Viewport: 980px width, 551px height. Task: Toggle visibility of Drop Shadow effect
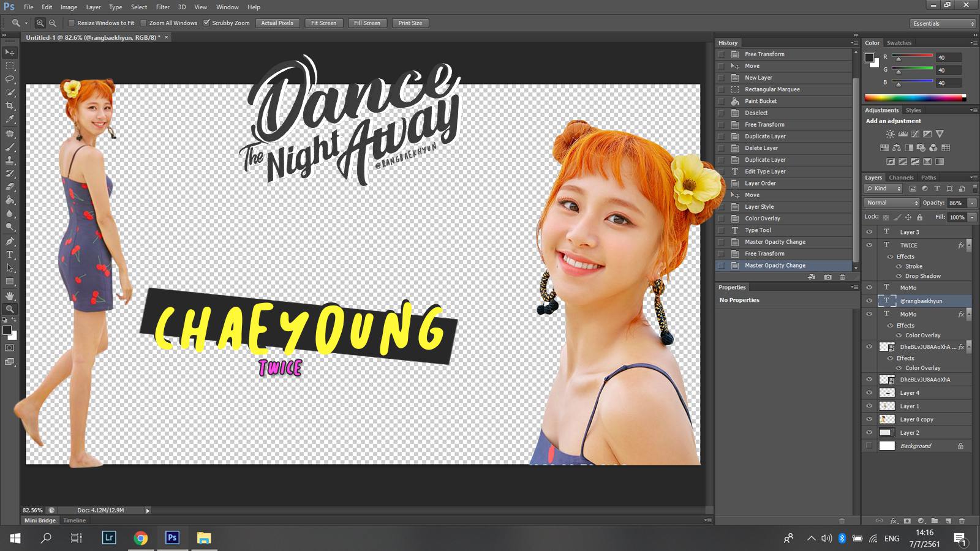point(899,276)
